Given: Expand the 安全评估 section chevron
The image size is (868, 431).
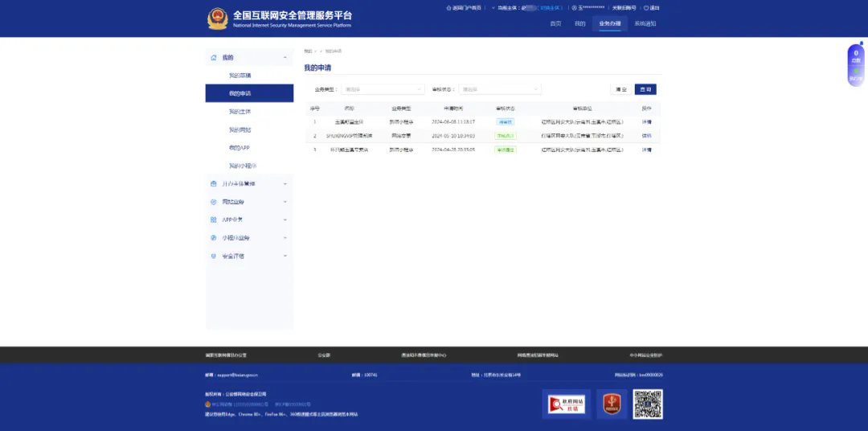Looking at the screenshot, I should click(x=285, y=257).
